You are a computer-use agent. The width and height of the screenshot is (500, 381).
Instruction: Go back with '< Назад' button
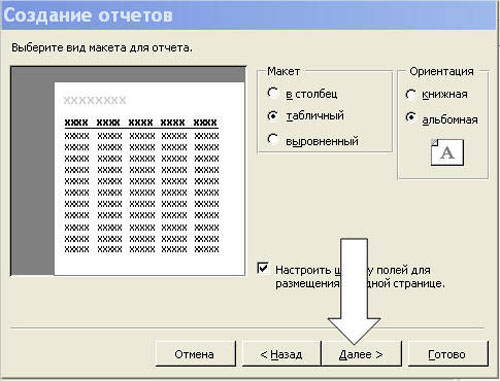(x=281, y=354)
